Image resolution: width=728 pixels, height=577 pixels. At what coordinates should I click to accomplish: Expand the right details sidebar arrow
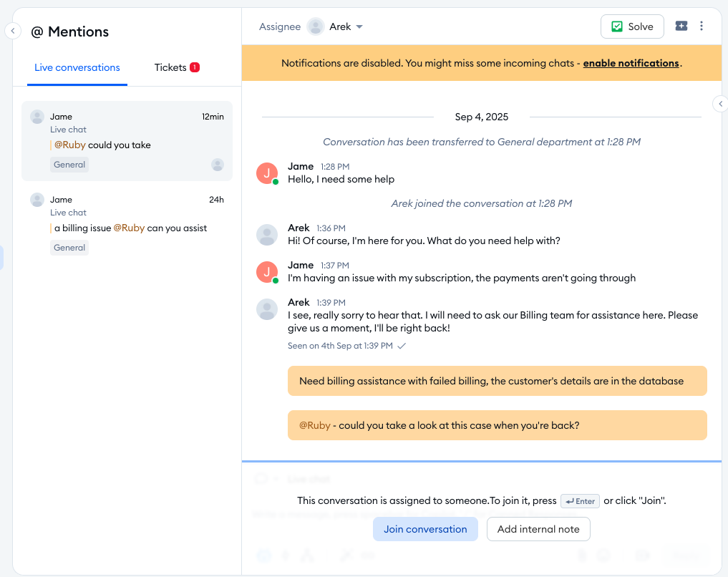(720, 105)
